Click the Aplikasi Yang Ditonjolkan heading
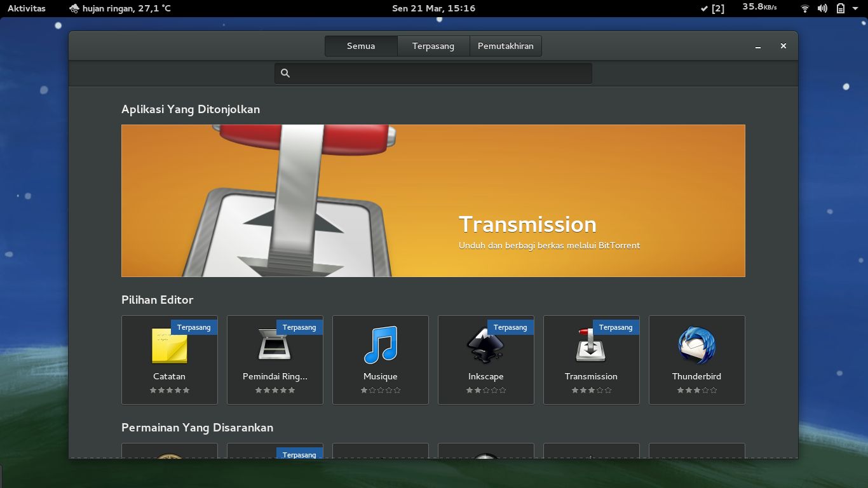The image size is (868, 488). click(x=191, y=109)
